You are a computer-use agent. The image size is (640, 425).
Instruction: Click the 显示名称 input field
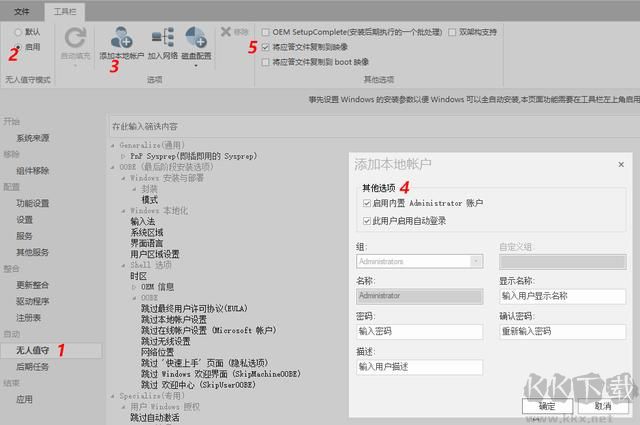[562, 296]
